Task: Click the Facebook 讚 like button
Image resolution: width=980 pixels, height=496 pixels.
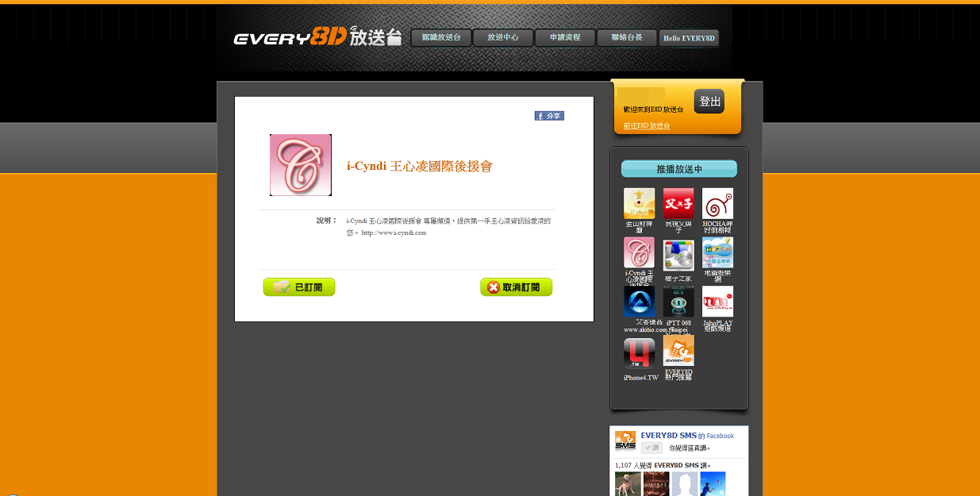Action: click(651, 448)
